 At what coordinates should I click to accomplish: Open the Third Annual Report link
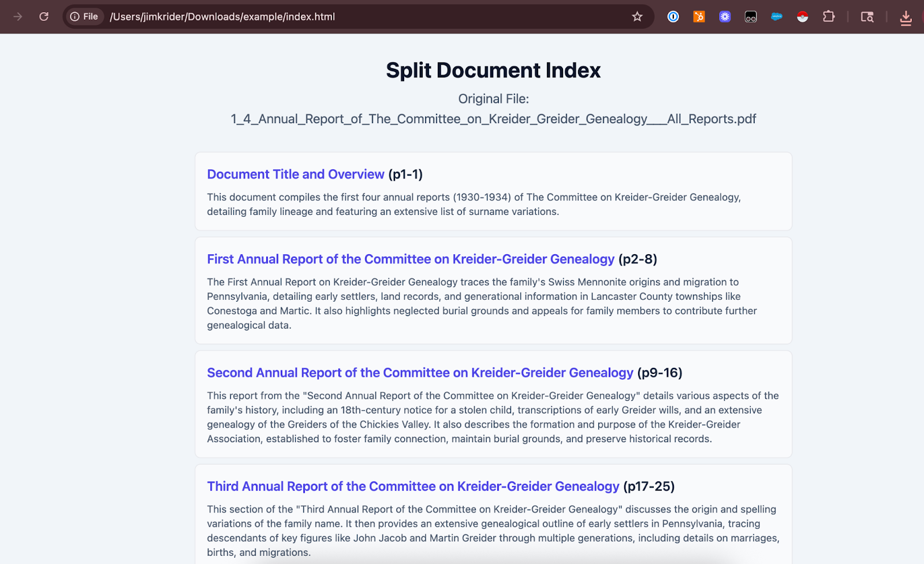(x=413, y=487)
